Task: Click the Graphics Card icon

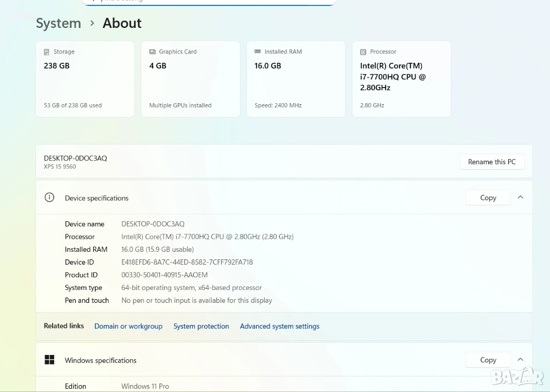Action: point(152,52)
